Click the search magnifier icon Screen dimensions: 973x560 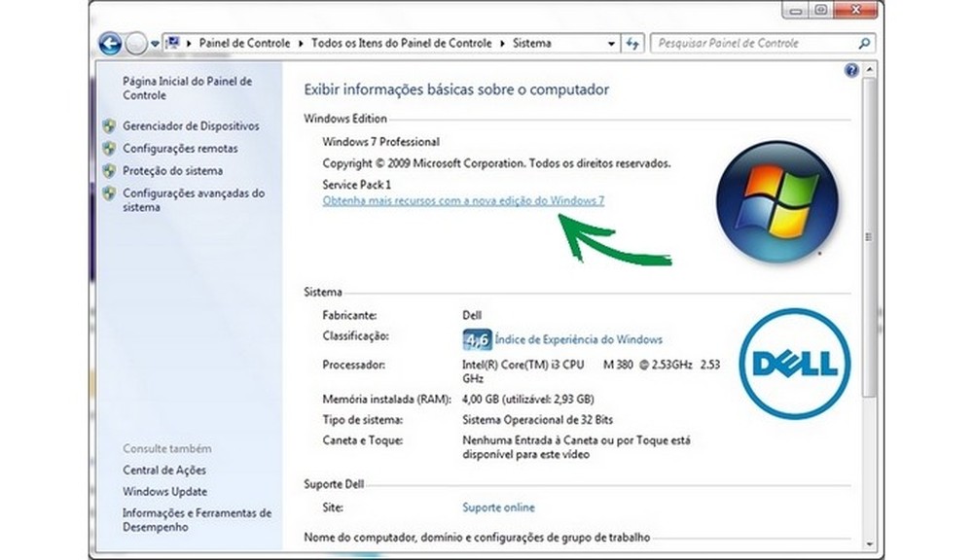tap(863, 43)
